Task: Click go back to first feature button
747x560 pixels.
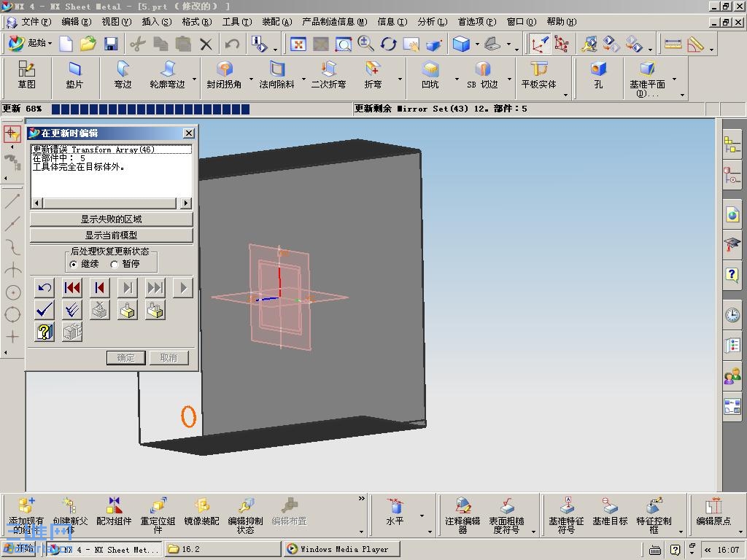Action: point(72,287)
